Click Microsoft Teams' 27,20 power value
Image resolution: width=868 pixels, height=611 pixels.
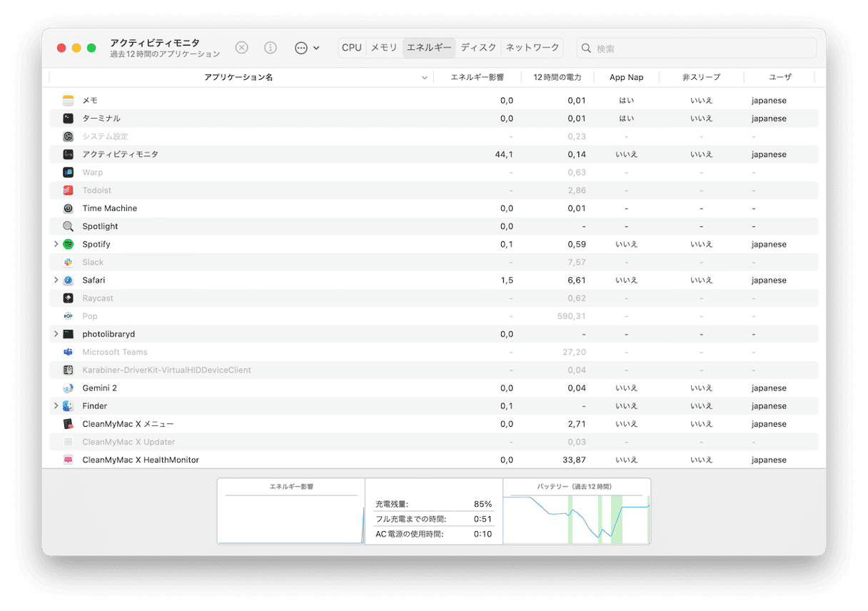pos(574,352)
